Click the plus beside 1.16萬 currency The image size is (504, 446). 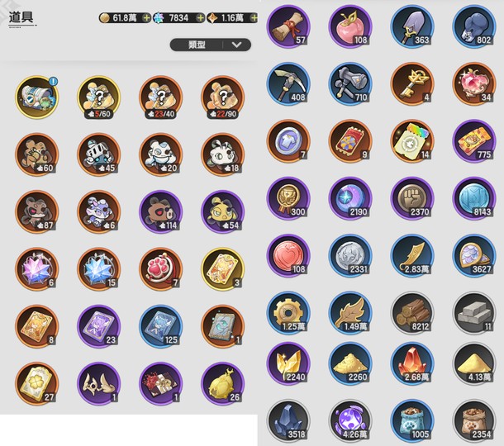[x=254, y=18]
